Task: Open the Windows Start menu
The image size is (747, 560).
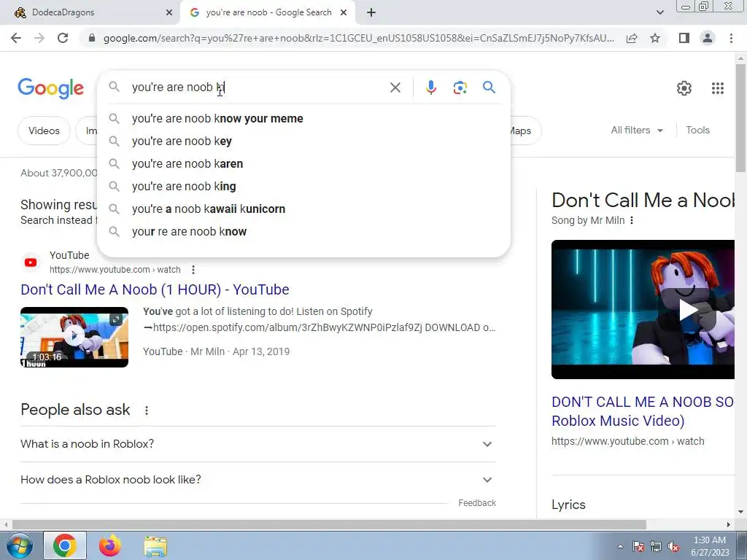Action: (20, 545)
